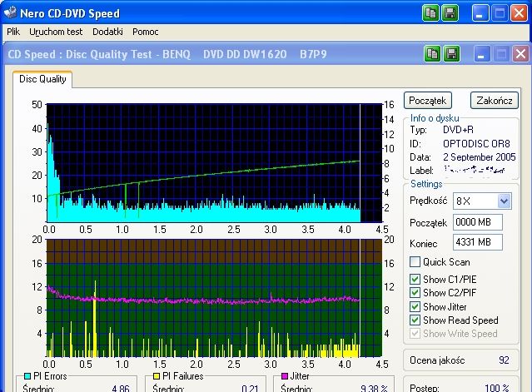Copy results using the Disc Quality Test window icon
The image size is (532, 392).
pyautogui.click(x=433, y=54)
